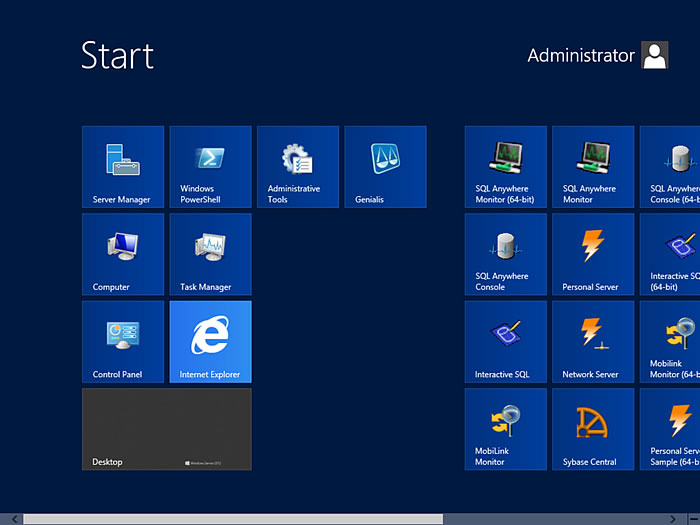Screen dimensions: 700x525
Task: Launch MobiLink Monitor tile without 64-bit
Action: point(505,429)
